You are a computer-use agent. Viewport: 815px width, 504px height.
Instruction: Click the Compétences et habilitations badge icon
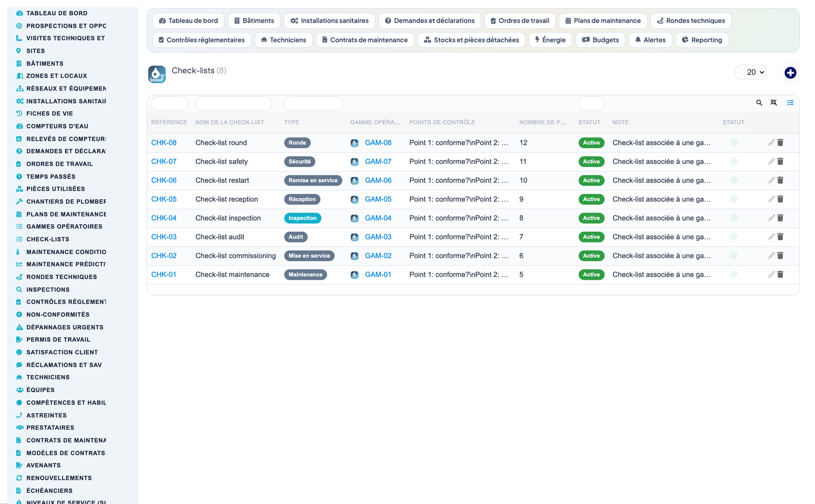(x=19, y=403)
